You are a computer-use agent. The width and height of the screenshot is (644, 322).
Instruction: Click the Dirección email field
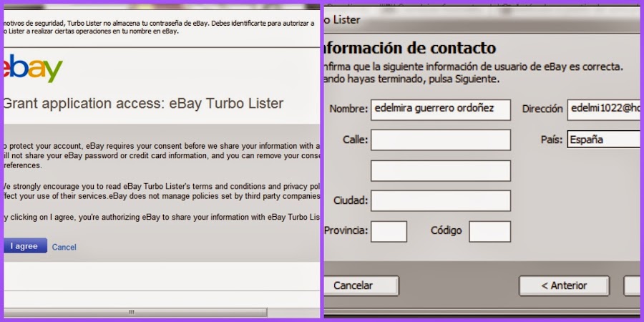(604, 109)
